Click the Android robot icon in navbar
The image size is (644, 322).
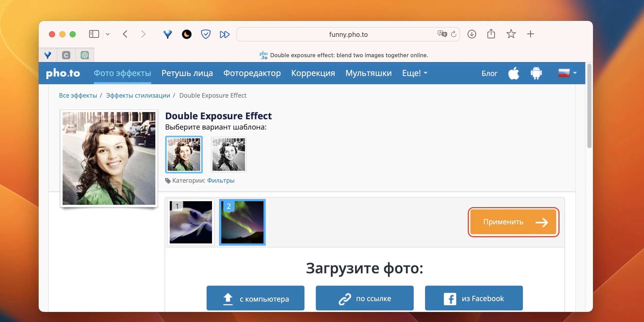[x=536, y=73]
